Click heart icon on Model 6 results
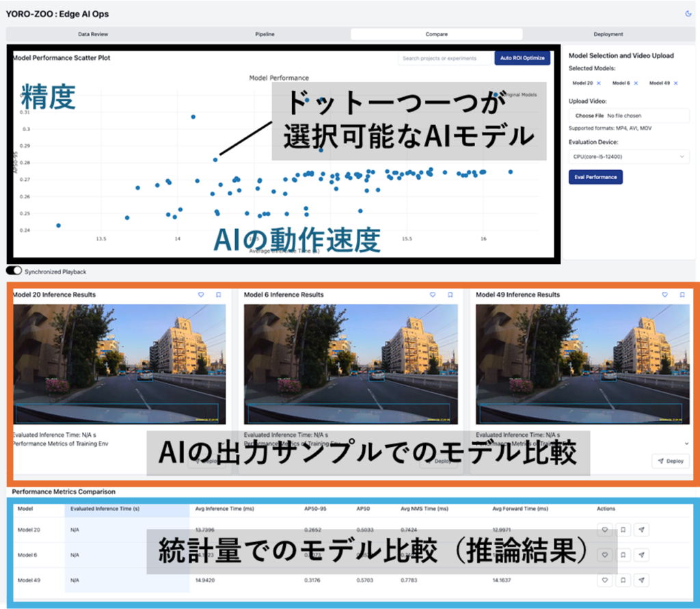 (433, 295)
